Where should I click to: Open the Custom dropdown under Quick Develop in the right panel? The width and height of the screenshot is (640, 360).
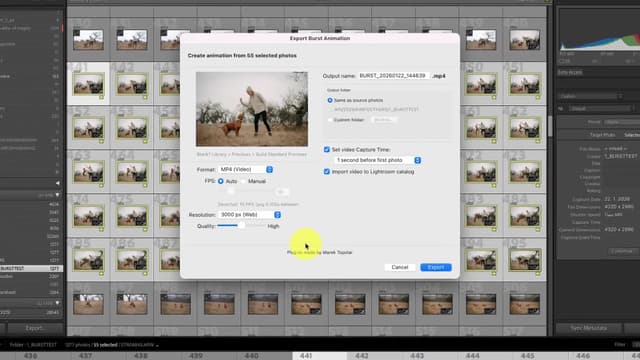click(x=590, y=96)
